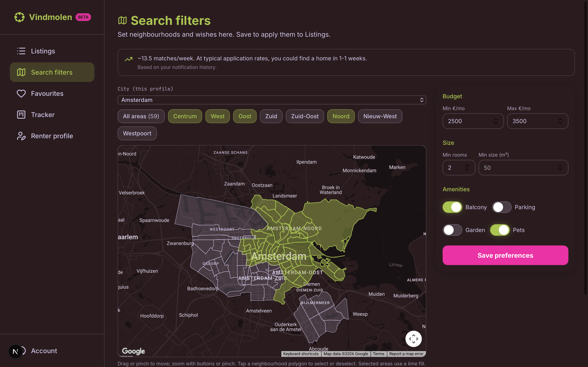Image resolution: width=588 pixels, height=367 pixels.
Task: Increase Min rooms using its stepper
Action: [467, 166]
